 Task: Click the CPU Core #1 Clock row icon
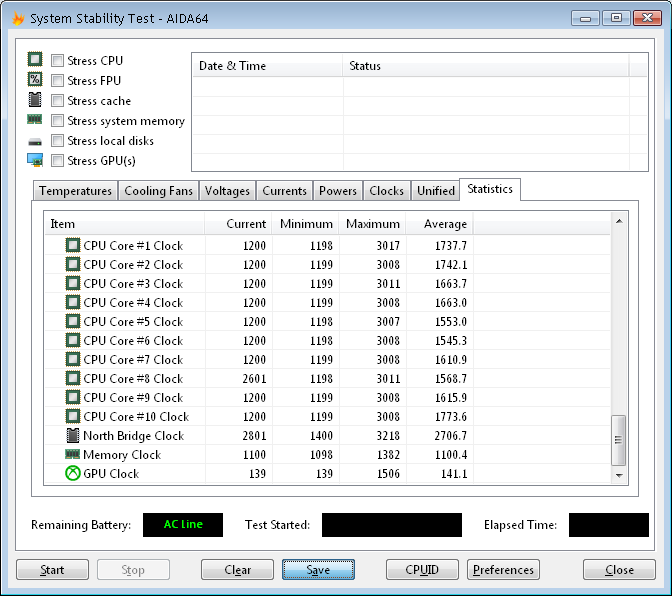tap(72, 246)
